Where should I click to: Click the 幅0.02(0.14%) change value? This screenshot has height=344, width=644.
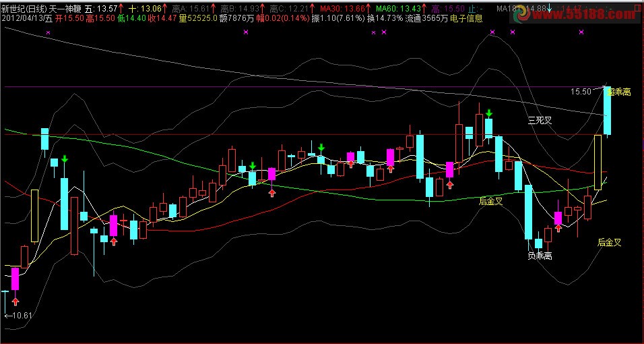[x=282, y=18]
